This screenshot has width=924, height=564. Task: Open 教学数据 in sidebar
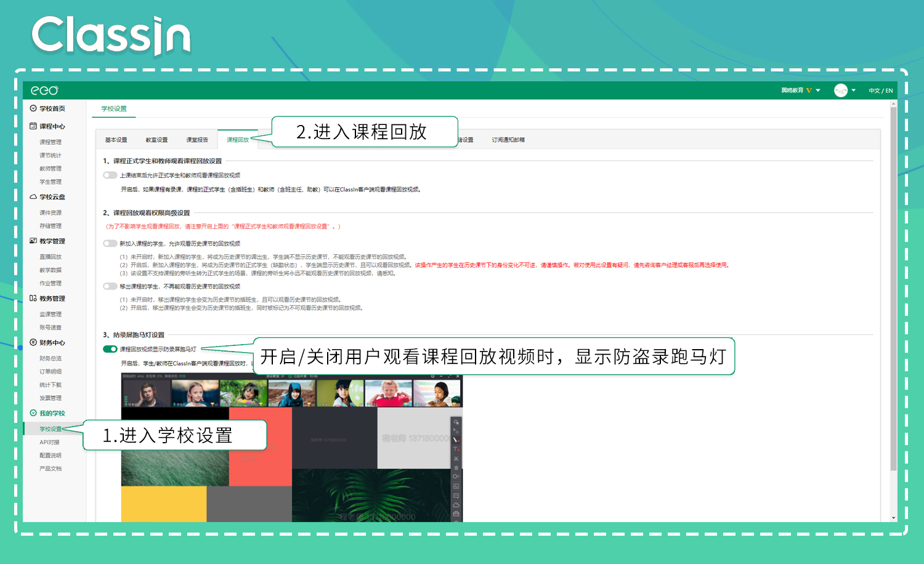click(51, 270)
